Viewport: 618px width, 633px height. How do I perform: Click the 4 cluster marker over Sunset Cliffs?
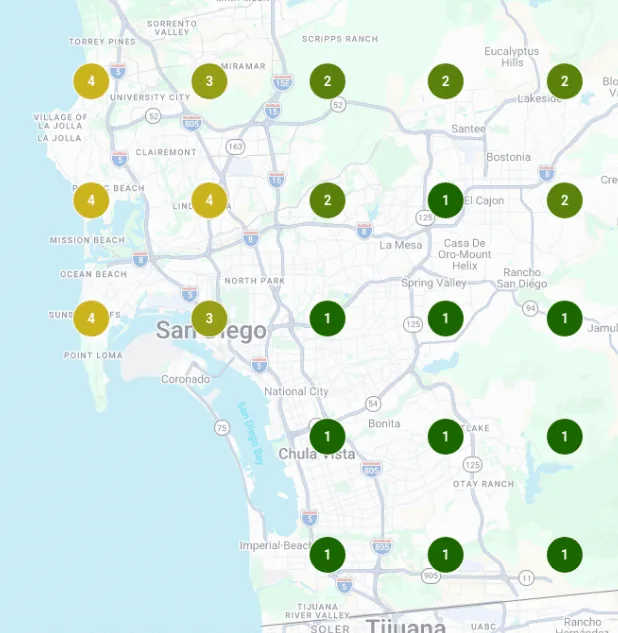[91, 319]
